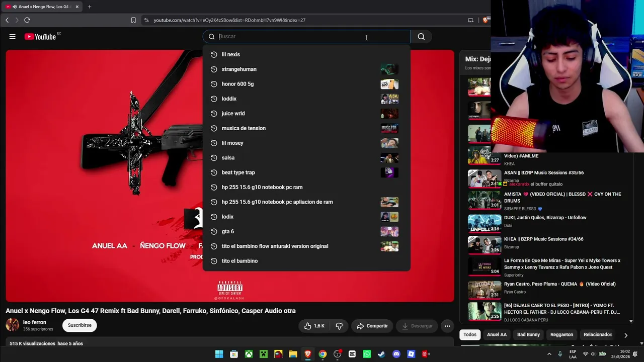Image resolution: width=644 pixels, height=362 pixels.
Task: Open OBS Studio from taskbar
Action: point(338,354)
